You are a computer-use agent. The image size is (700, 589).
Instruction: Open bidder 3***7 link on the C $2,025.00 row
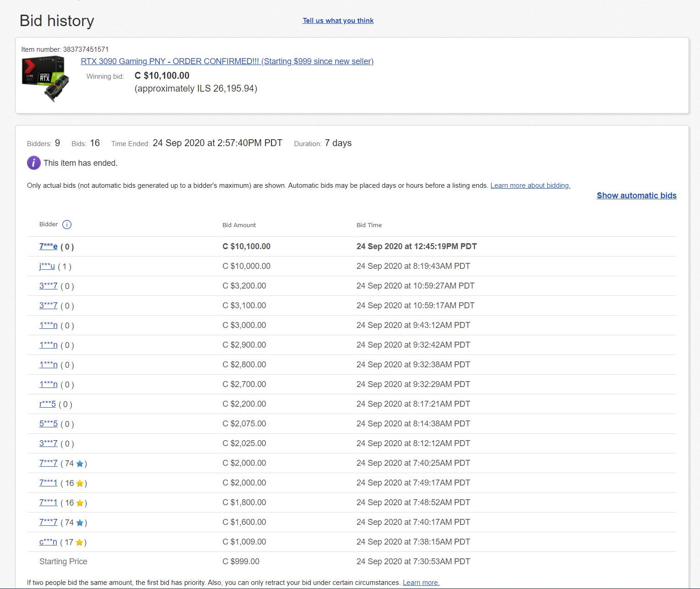[49, 443]
